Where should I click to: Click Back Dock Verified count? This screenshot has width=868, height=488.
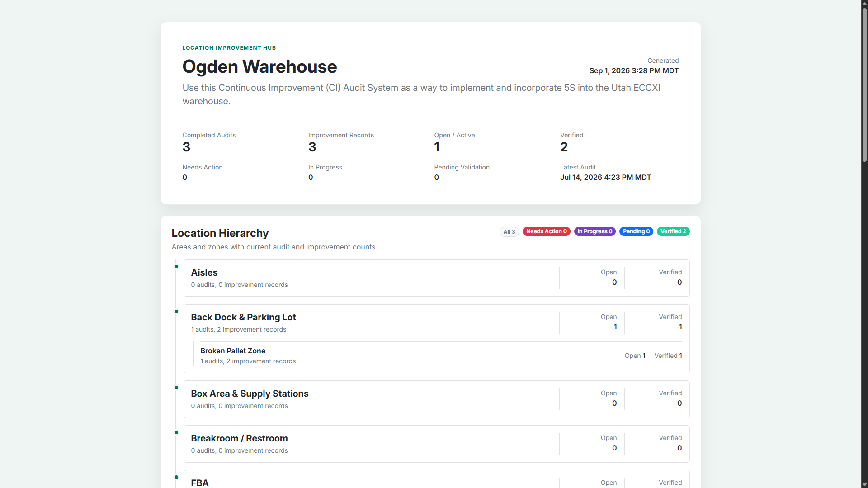[x=680, y=327]
